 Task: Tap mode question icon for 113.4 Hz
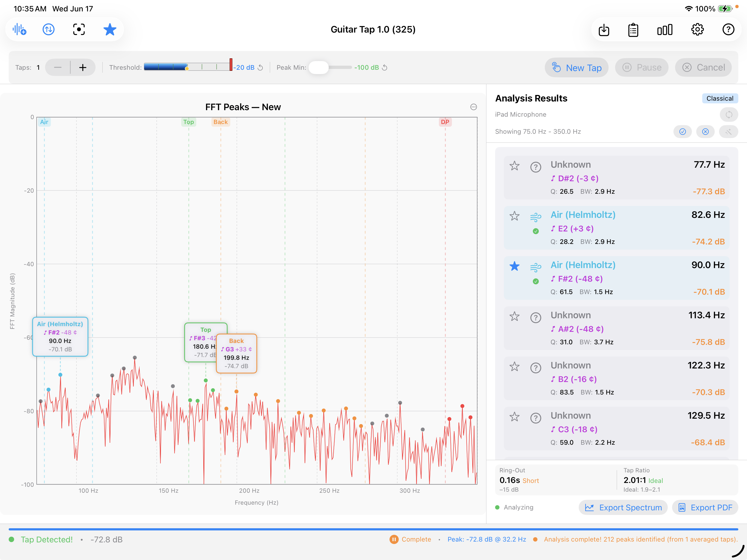(x=536, y=318)
